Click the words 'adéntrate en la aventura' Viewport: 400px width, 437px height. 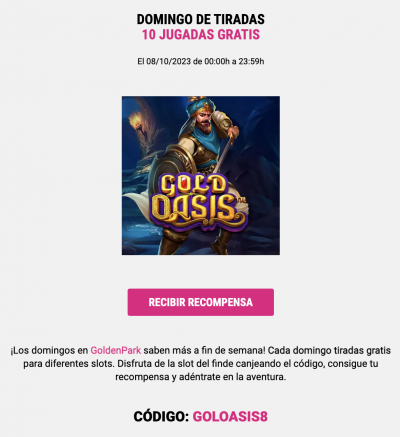tap(233, 377)
